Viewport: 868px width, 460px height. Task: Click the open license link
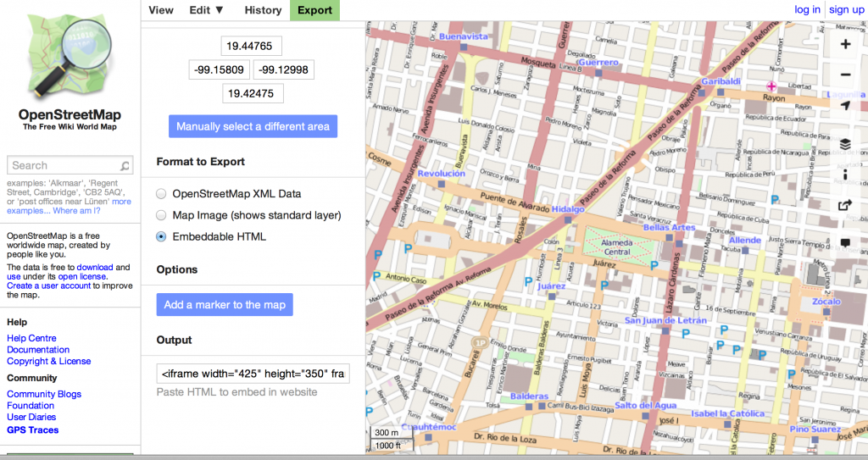coord(82,277)
